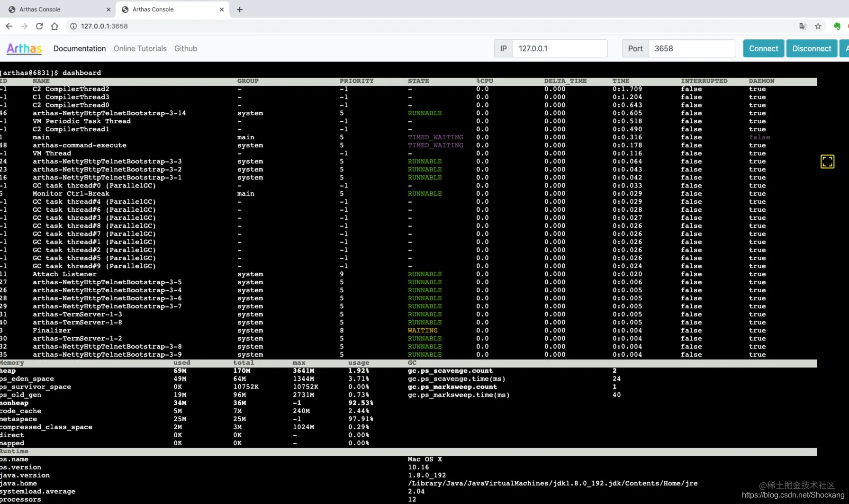Reload the Arthas Console page
Image resolution: width=849 pixels, height=504 pixels.
click(39, 26)
